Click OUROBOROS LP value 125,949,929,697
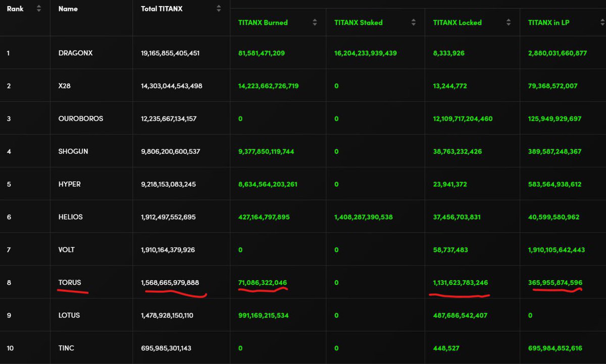 555,119
